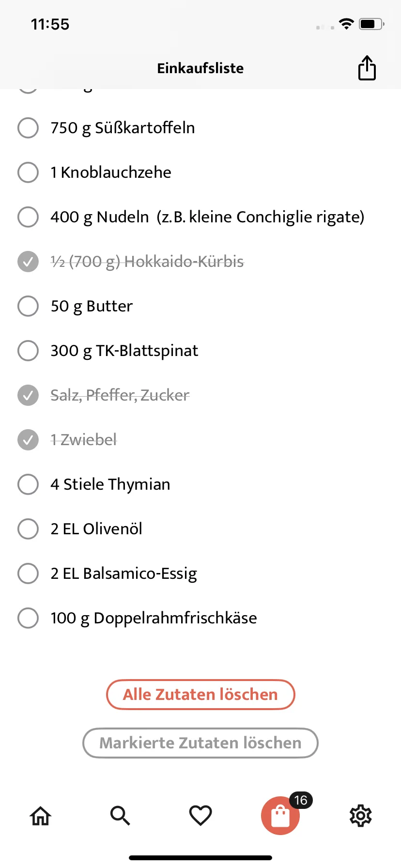
Task: Check 300 g TK-Blattspinat
Action: 28,351
